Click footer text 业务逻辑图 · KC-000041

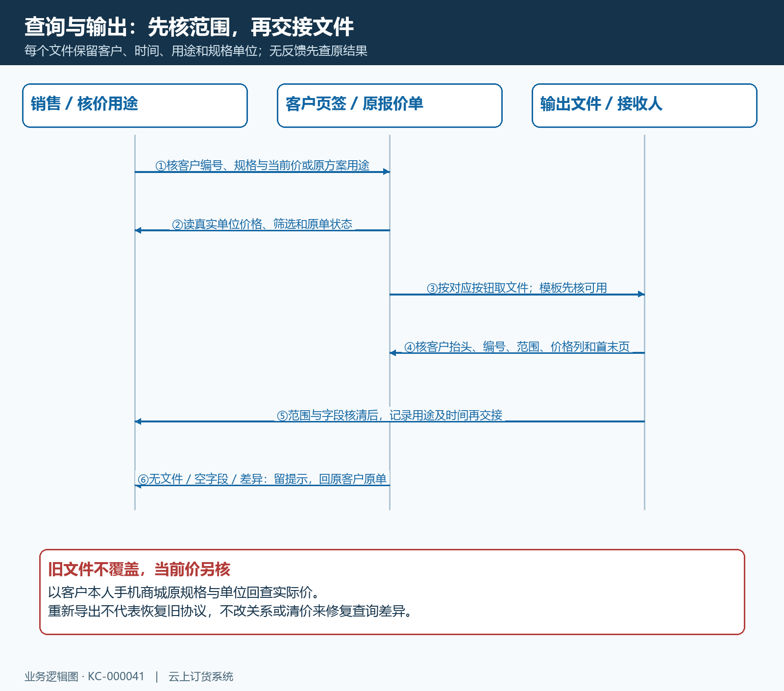[x=84, y=677]
